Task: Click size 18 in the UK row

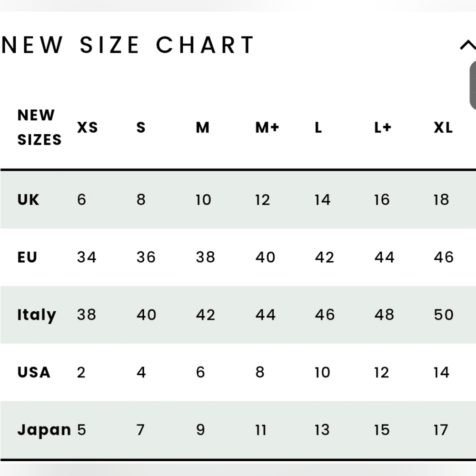Action: point(441,199)
